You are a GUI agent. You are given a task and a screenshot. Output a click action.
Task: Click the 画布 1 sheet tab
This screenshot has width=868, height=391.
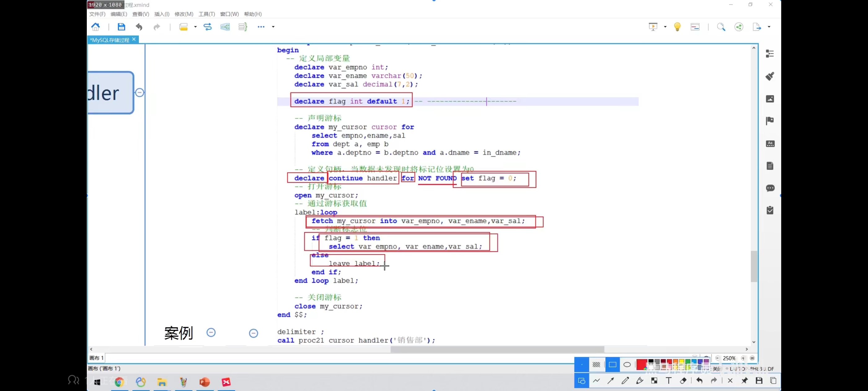[x=96, y=358]
